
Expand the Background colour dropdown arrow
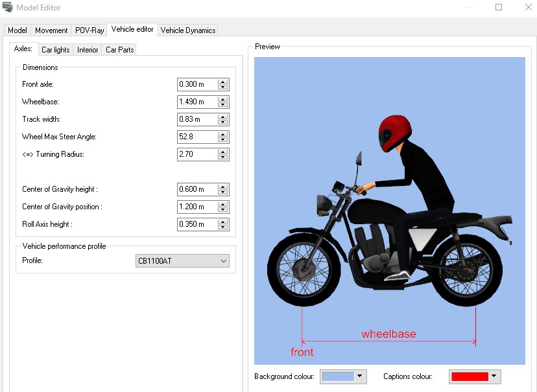point(359,376)
